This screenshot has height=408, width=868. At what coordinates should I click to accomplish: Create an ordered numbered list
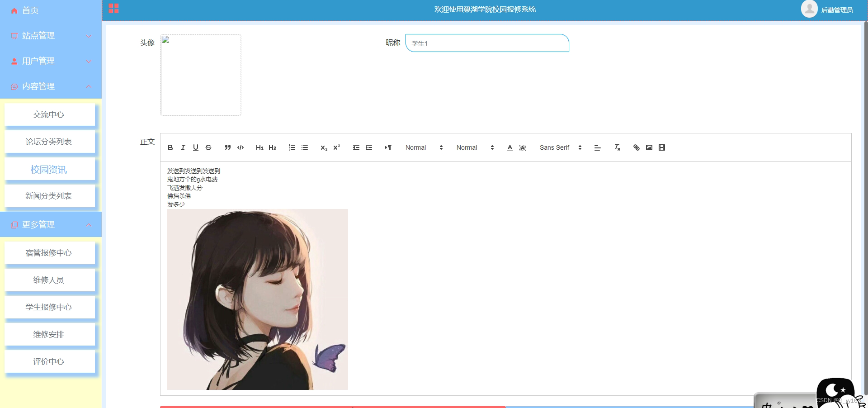tap(292, 147)
